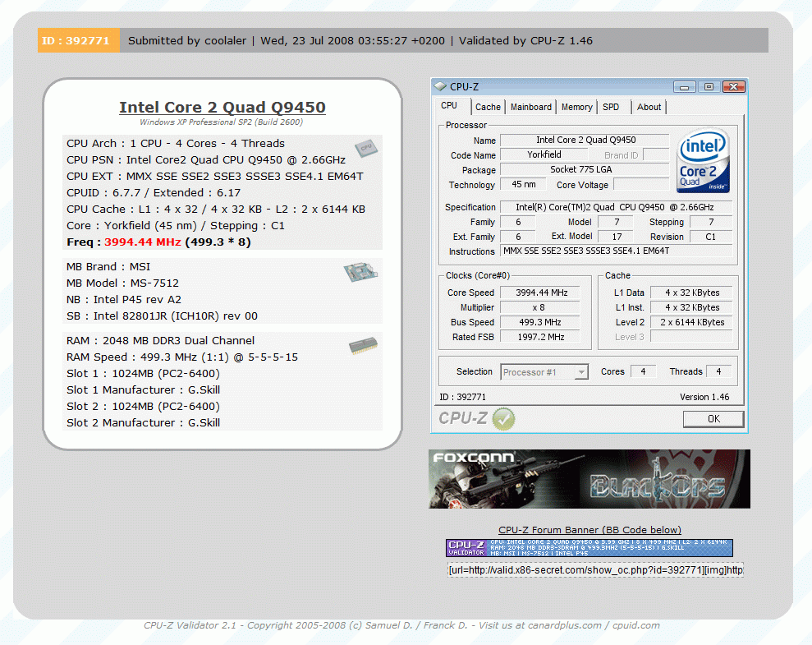This screenshot has width=812, height=645.
Task: Click the Revision value C1
Action: click(x=710, y=237)
